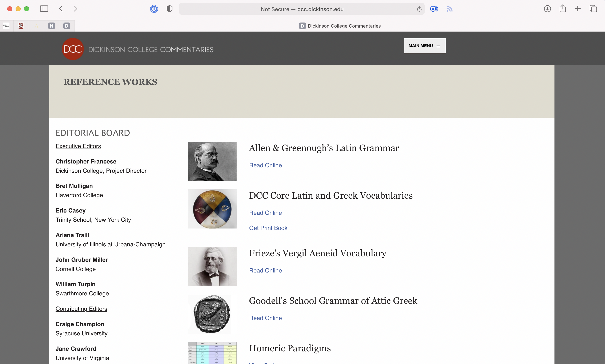The width and height of the screenshot is (605, 364).
Task: Click the DCC logo in page header
Action: tap(73, 49)
